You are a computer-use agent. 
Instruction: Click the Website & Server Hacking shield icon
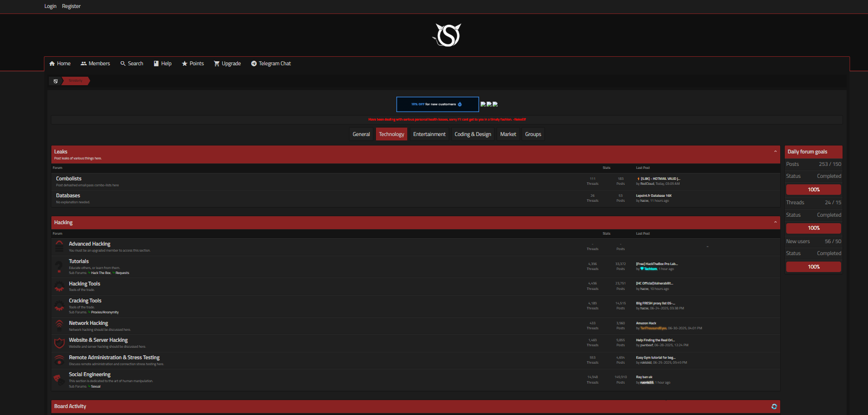point(59,343)
